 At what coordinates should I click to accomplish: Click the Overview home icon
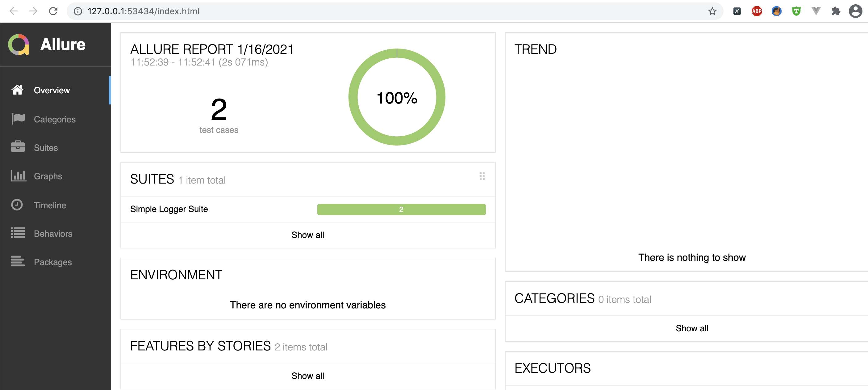click(x=18, y=90)
